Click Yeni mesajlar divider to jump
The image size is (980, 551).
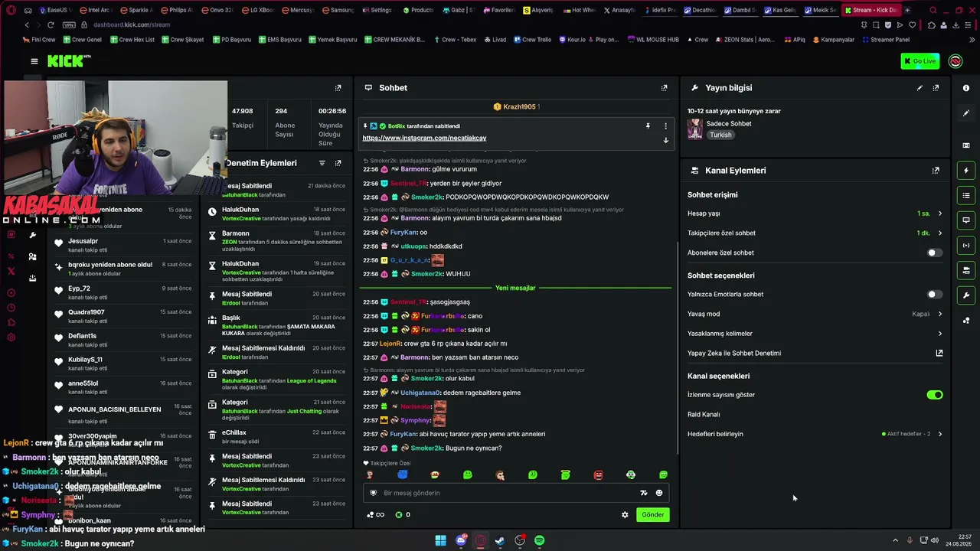(x=515, y=288)
